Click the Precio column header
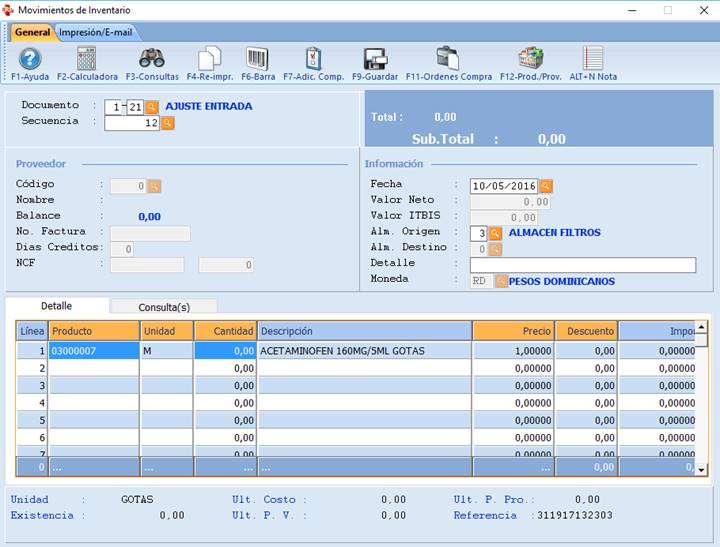This screenshot has width=720, height=547. point(513,331)
